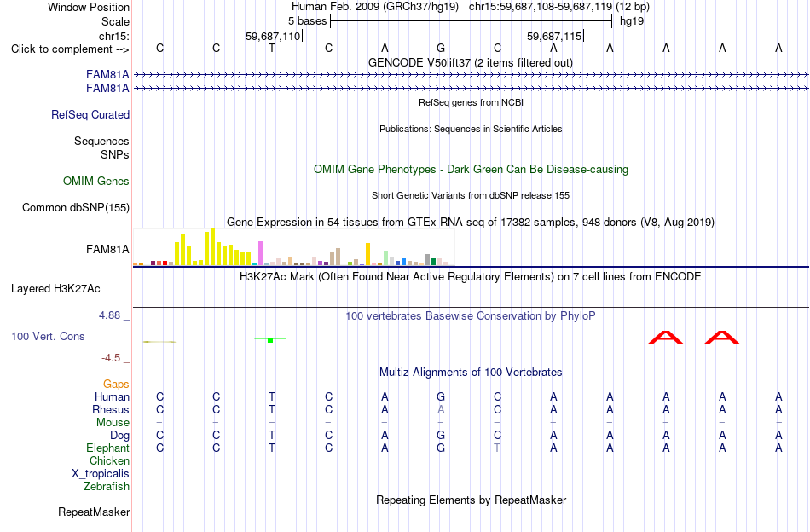This screenshot has width=810, height=532.
Task: Click PhyloP Basewise Conservation title
Action: pos(471,315)
